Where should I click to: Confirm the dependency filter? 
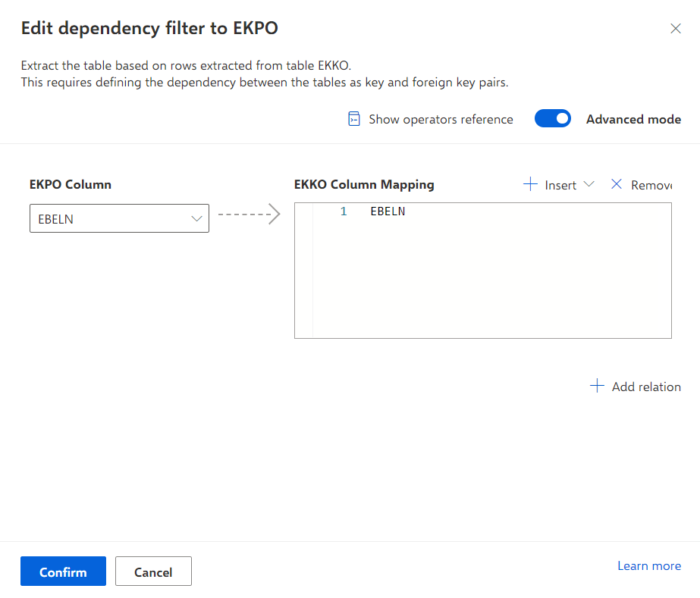pyautogui.click(x=63, y=571)
